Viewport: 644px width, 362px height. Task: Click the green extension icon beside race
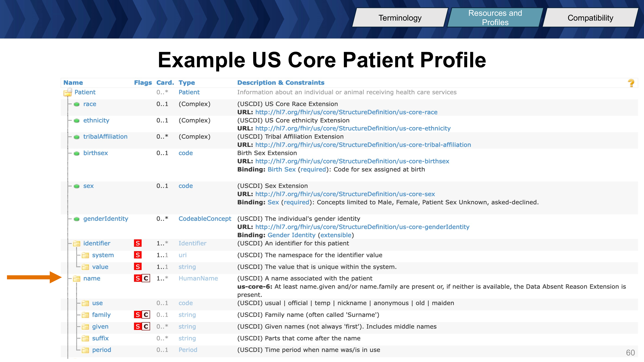[77, 104]
